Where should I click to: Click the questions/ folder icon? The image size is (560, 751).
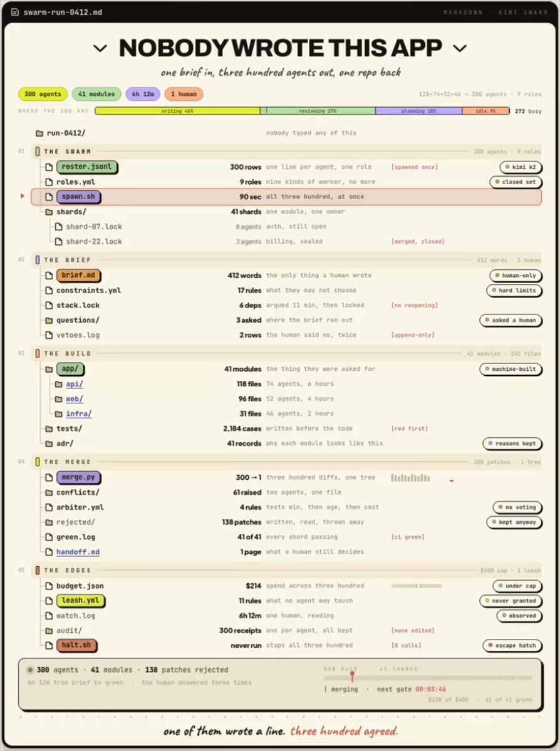click(x=49, y=321)
